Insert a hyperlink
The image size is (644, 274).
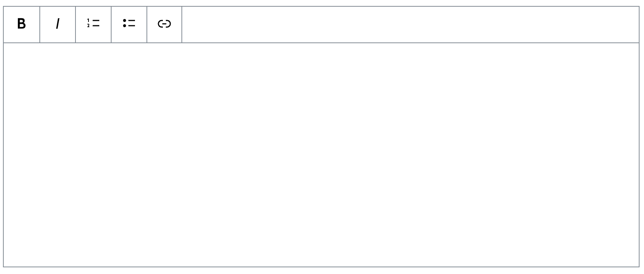(x=164, y=24)
